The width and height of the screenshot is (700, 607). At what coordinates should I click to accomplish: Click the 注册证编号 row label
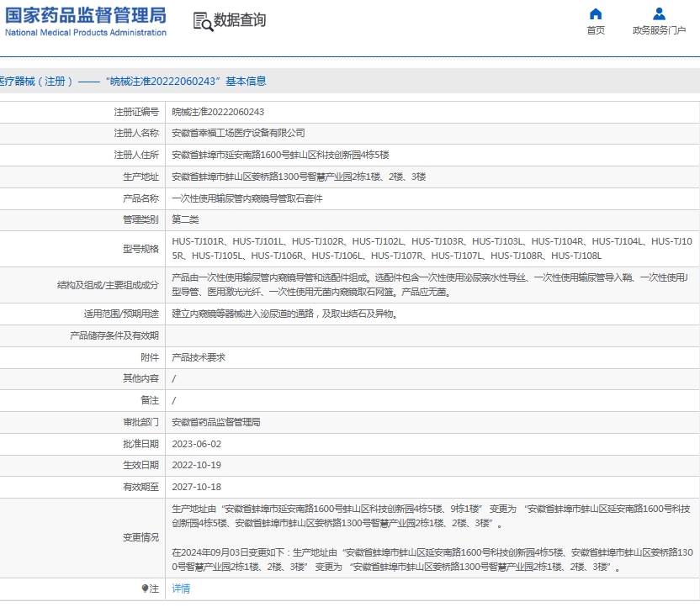(x=136, y=112)
